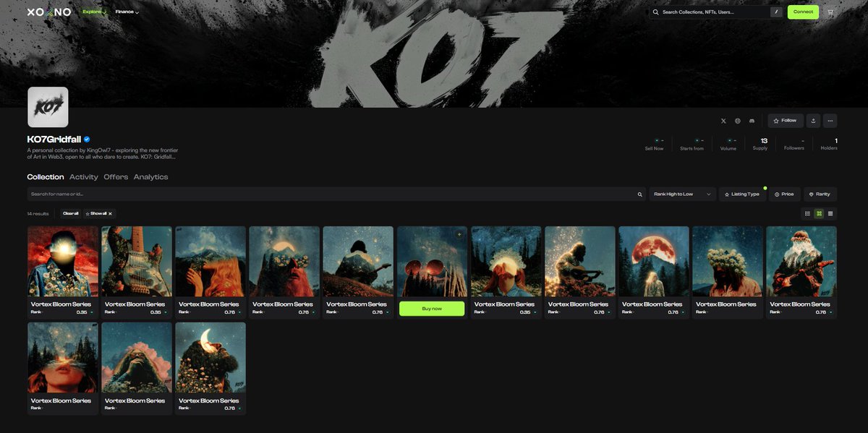Select the medium grid view layout

tap(819, 213)
